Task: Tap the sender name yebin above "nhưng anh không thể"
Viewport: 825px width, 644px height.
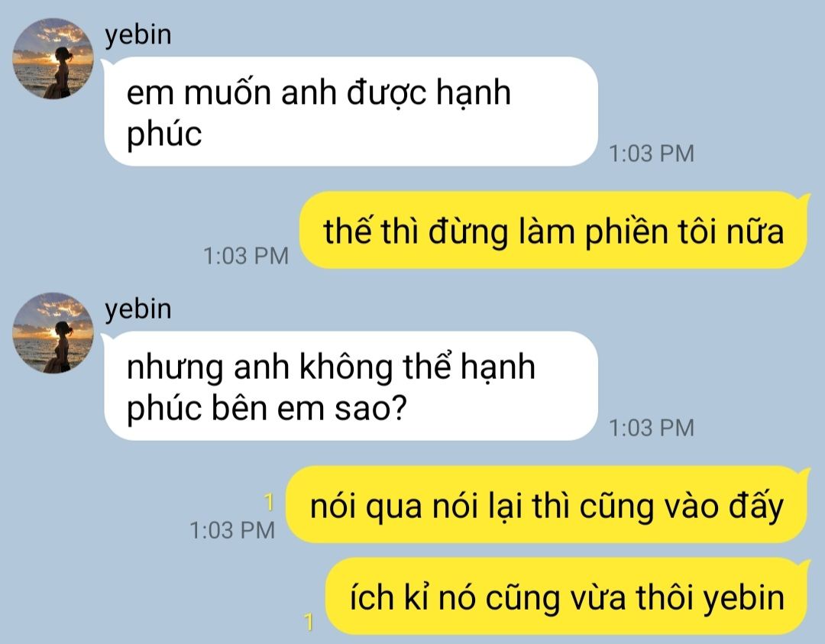Action: (x=137, y=309)
